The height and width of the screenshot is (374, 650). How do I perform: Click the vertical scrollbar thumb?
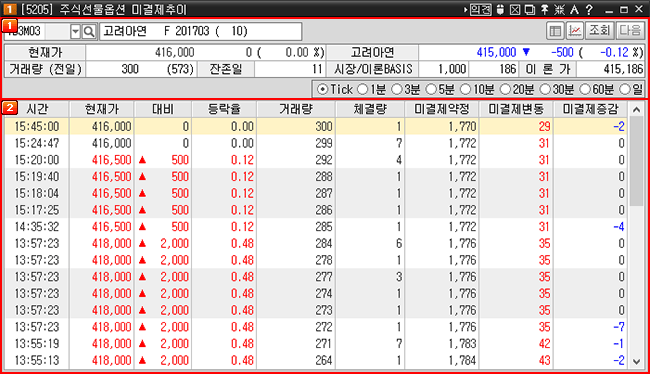(636, 162)
